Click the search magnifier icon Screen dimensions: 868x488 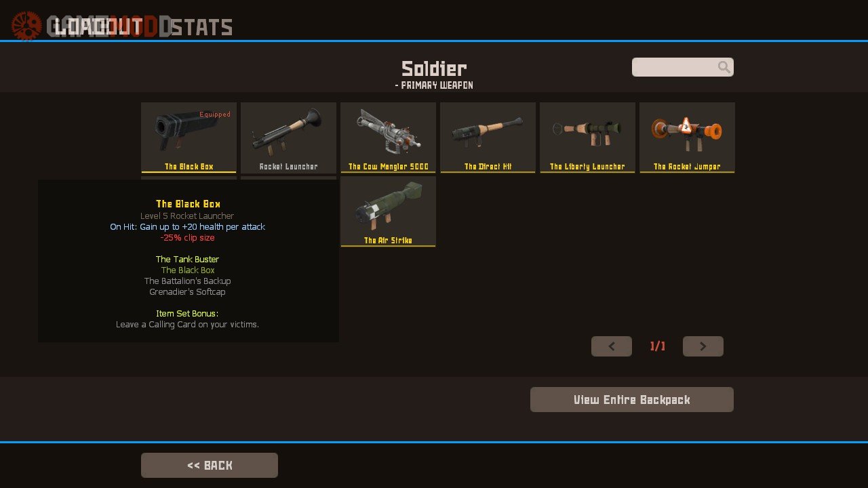click(724, 67)
